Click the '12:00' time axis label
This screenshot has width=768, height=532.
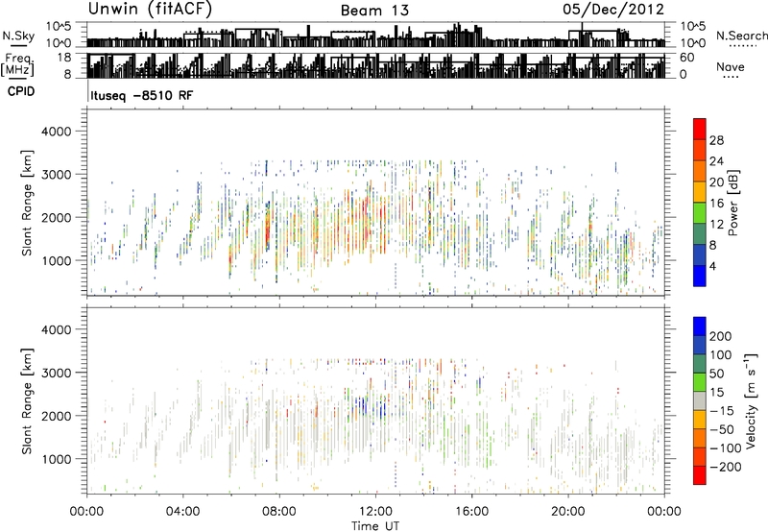click(375, 512)
